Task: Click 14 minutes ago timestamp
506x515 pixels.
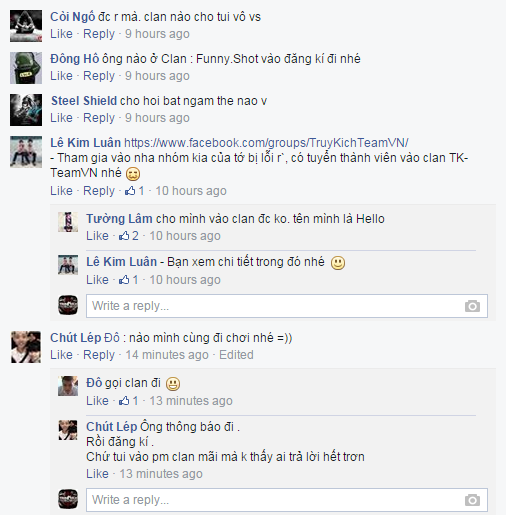Action: [167, 355]
